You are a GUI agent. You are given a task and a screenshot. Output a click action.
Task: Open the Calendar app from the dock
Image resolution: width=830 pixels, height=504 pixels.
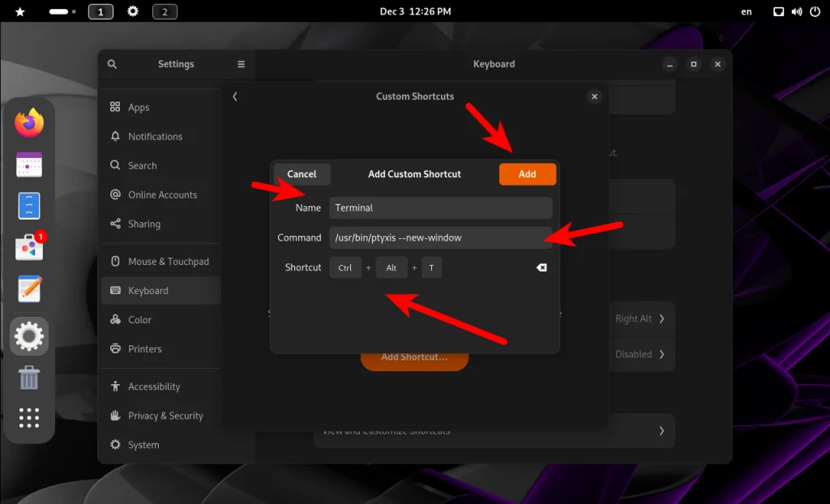click(29, 164)
